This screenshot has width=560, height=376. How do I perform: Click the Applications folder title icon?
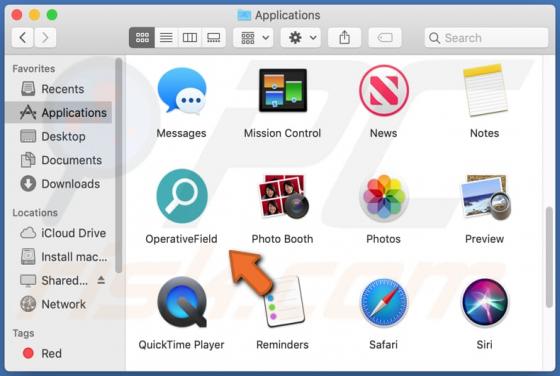point(244,15)
